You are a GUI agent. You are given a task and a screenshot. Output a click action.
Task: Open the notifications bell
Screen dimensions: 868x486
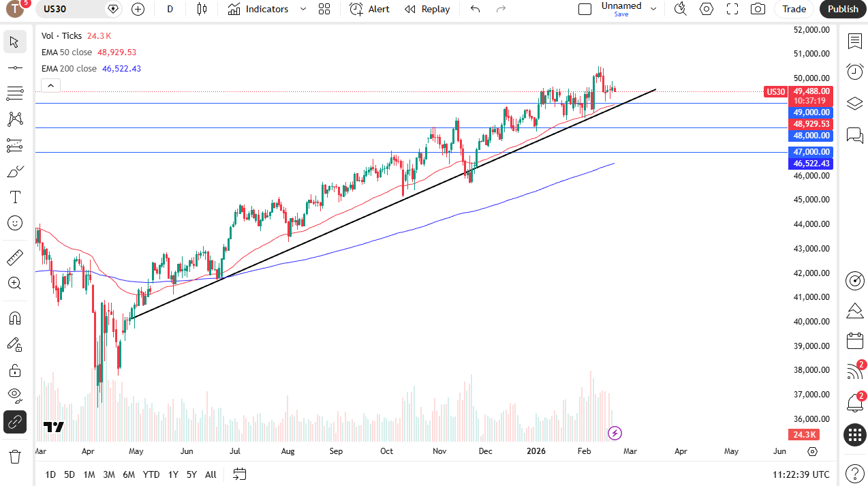point(854,402)
